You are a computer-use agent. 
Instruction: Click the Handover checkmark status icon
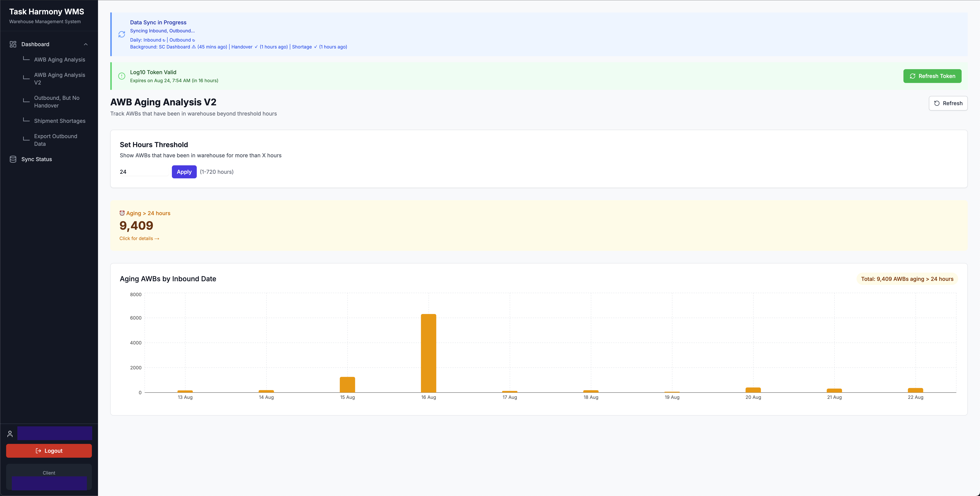pyautogui.click(x=256, y=47)
